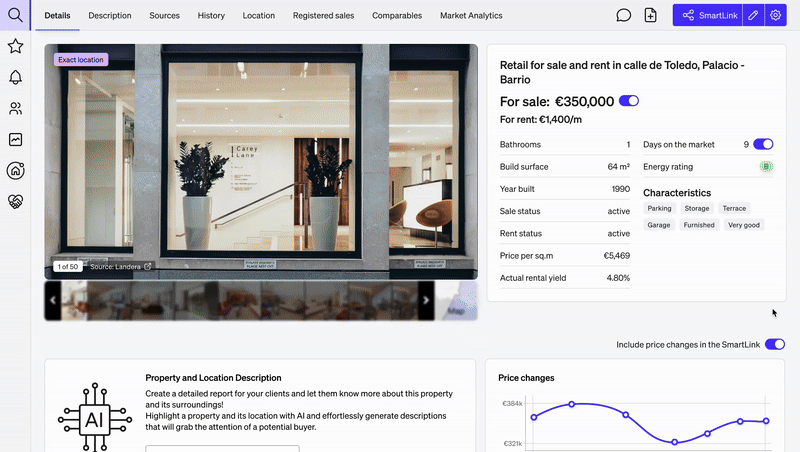Switch to the Description tab

(110, 15)
